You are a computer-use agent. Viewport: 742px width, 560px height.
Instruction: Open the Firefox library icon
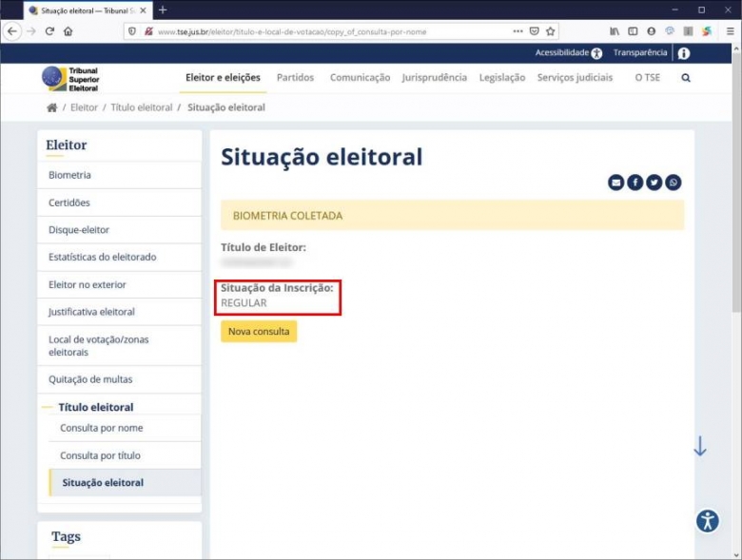[x=615, y=31]
